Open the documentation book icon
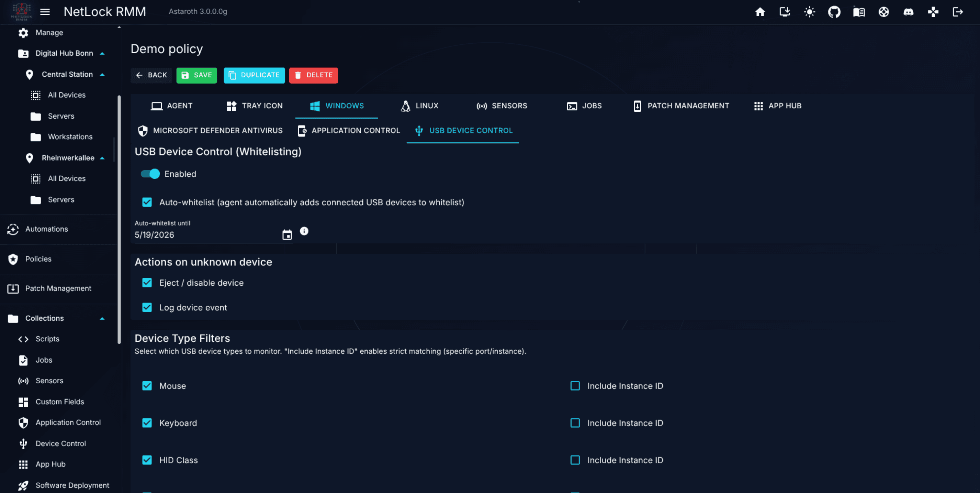Screen dimensions: 980x493 (x=859, y=12)
